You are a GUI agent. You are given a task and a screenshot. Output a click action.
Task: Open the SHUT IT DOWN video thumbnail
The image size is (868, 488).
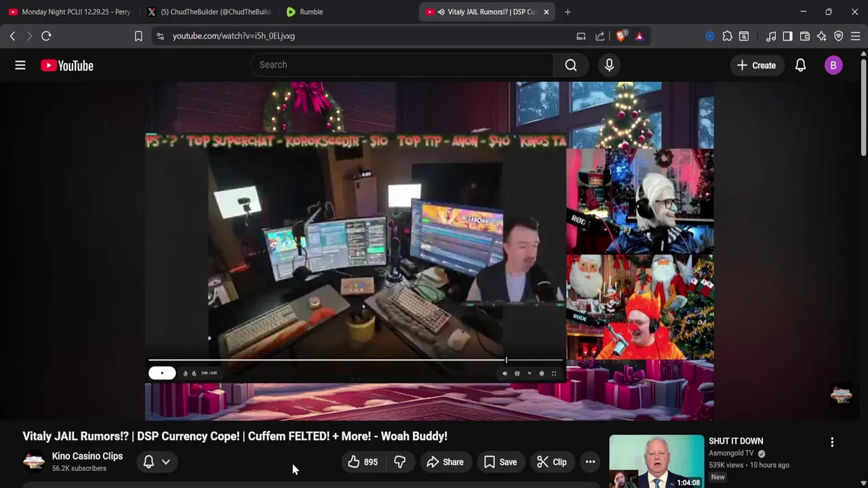[656, 462]
